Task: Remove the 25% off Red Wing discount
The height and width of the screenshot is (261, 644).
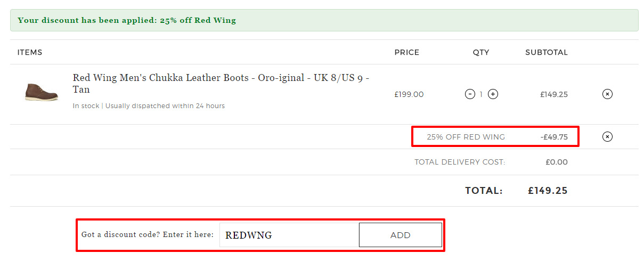Action: (x=607, y=137)
